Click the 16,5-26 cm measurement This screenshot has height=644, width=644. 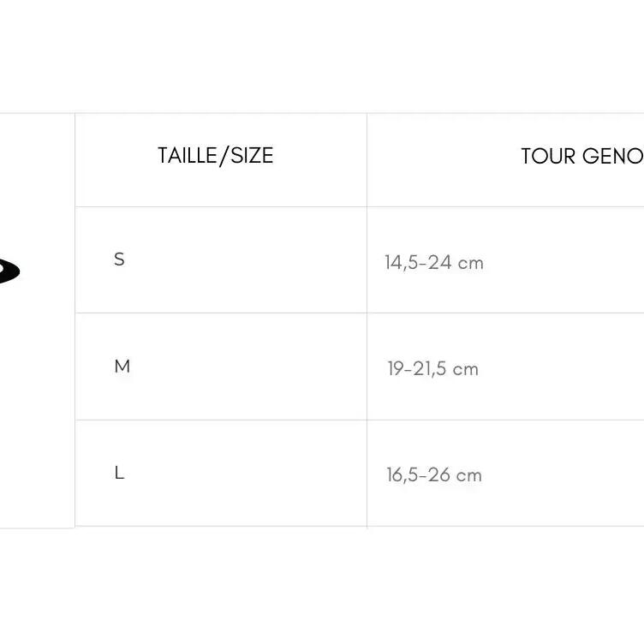tap(433, 475)
